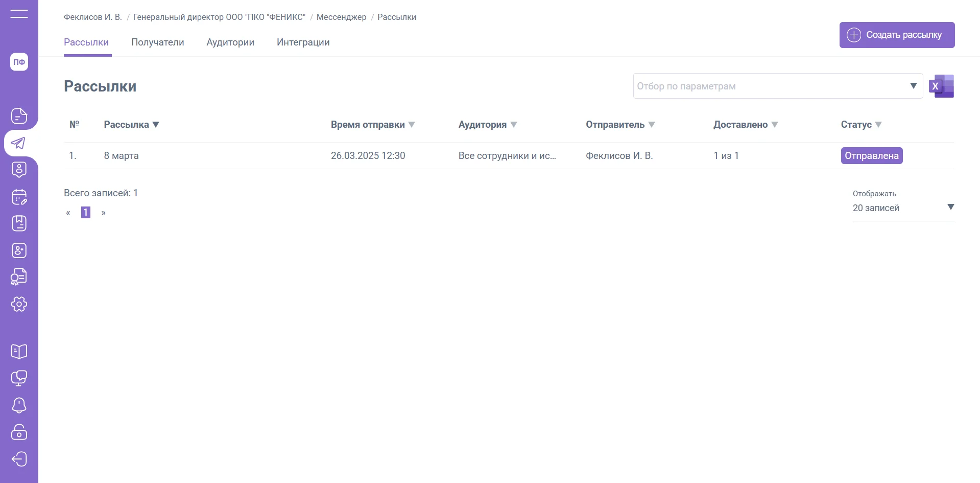Screen dimensions: 980x483
Task: Click the 'Мессенджер' breadcrumb link
Action: coord(341,17)
